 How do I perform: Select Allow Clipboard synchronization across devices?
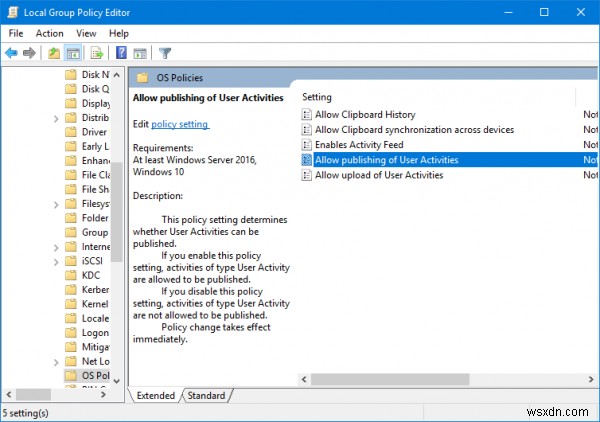[x=414, y=130]
